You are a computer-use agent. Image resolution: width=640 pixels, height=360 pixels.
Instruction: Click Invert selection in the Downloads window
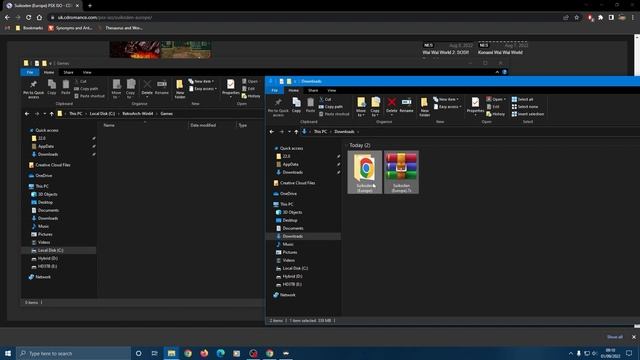[x=528, y=114]
